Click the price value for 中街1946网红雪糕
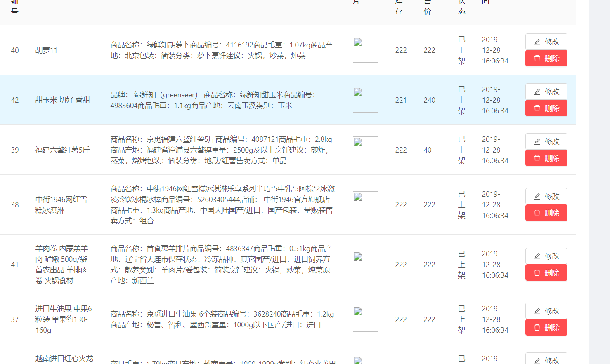Viewport: 610px width, 364px height. (x=430, y=205)
